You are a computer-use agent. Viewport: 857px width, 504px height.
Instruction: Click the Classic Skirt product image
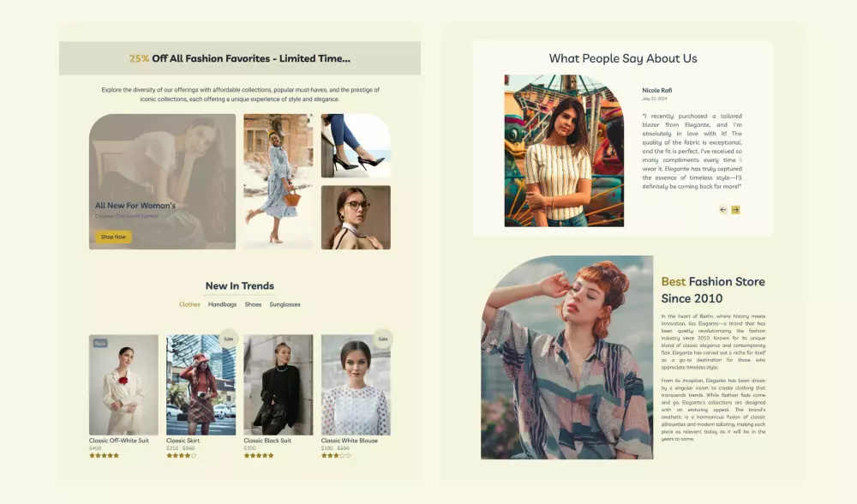201,385
